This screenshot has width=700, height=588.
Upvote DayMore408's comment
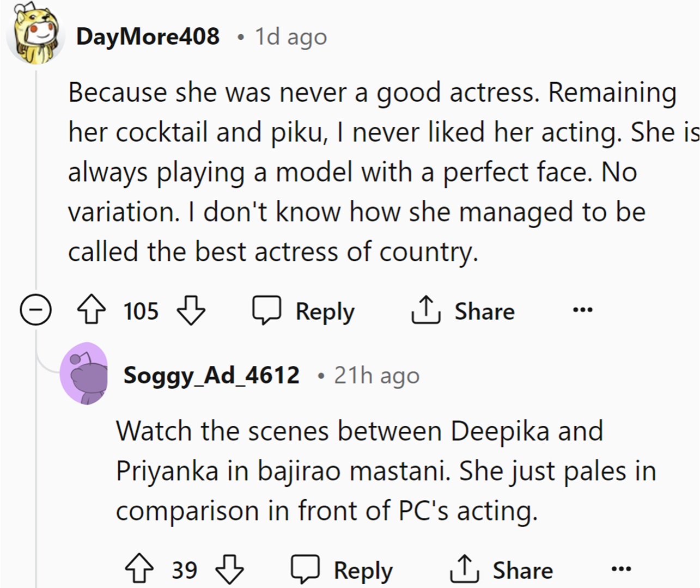(x=91, y=311)
